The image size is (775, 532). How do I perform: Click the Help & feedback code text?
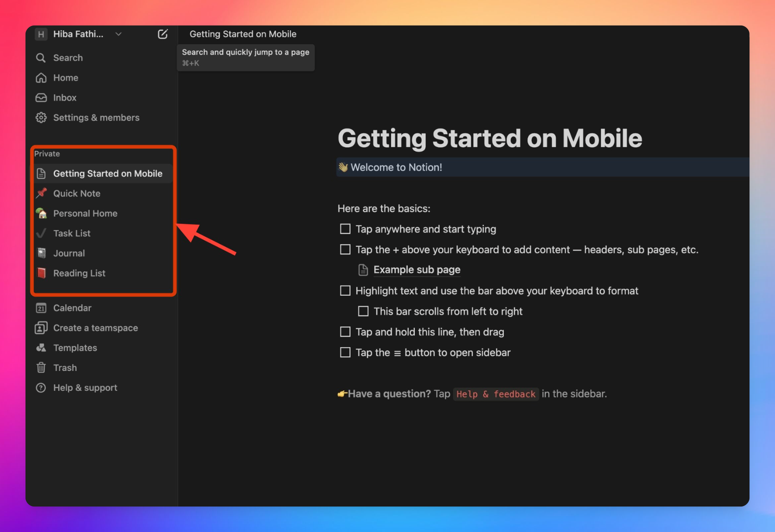tap(496, 394)
